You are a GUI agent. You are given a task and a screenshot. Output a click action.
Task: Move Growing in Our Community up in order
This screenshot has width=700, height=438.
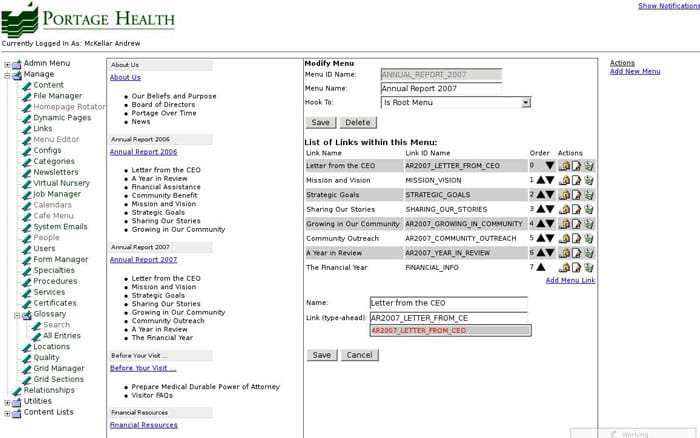pos(541,224)
